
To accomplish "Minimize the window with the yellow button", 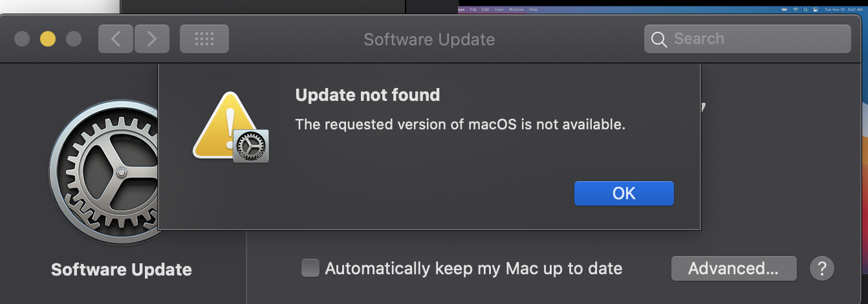I will tap(48, 39).
